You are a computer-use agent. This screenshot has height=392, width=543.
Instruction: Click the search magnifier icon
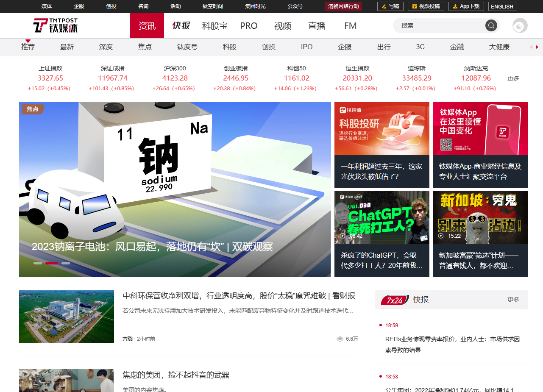[x=491, y=25]
